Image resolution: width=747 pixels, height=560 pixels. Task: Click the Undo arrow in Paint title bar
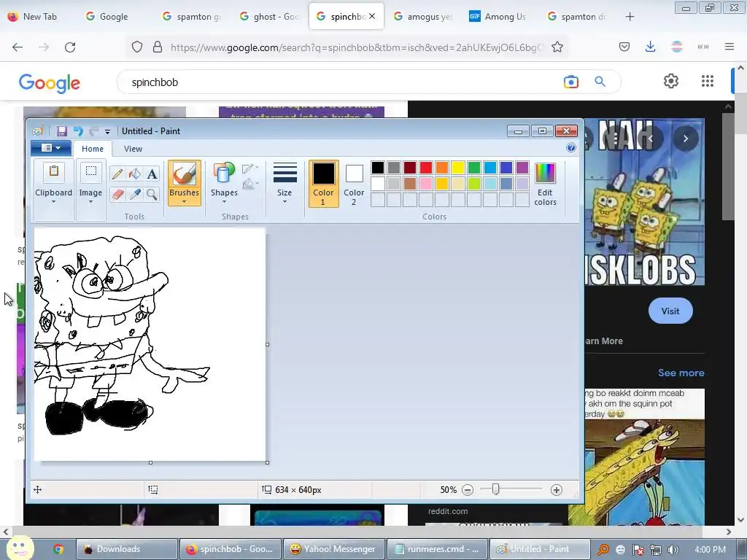point(78,131)
